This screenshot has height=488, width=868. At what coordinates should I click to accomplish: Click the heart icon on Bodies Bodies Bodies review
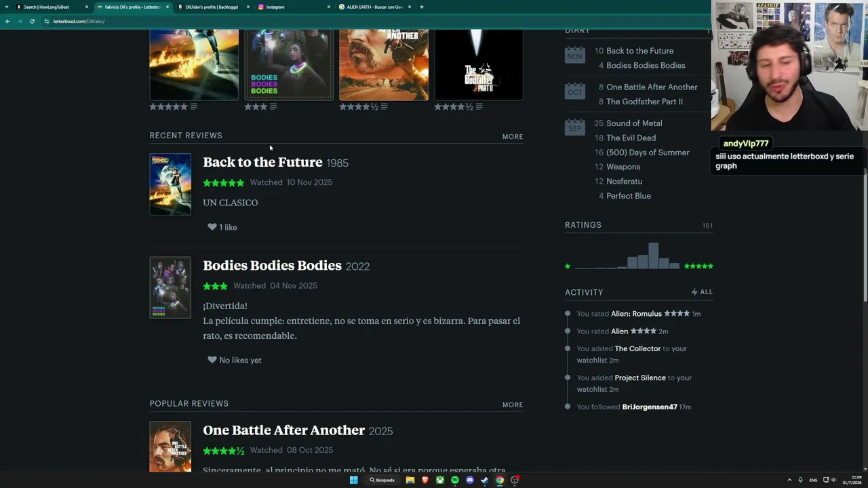[x=212, y=360]
